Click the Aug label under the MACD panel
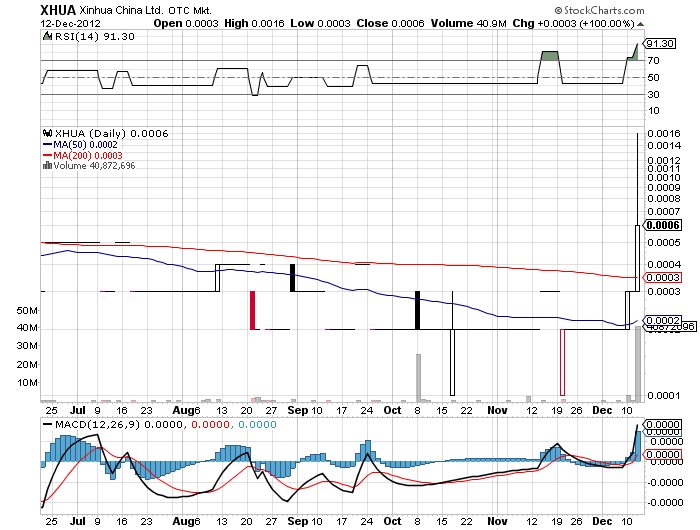The height and width of the screenshot is (530, 700). (183, 521)
